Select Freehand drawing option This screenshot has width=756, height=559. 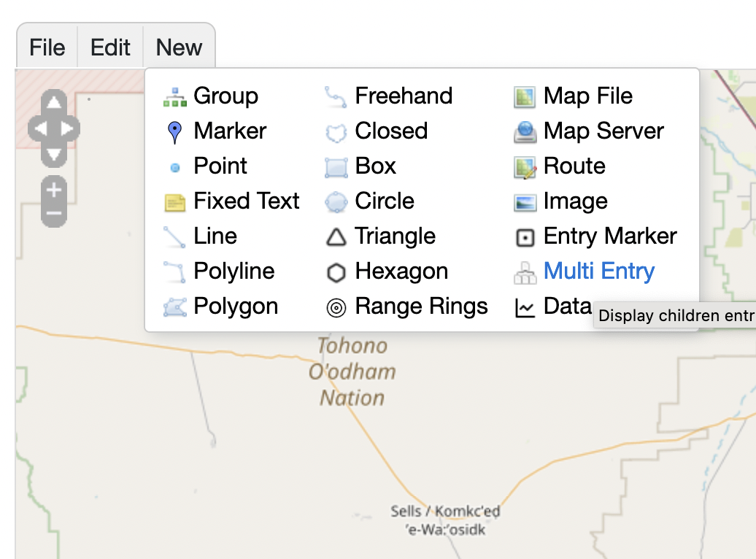point(403,96)
